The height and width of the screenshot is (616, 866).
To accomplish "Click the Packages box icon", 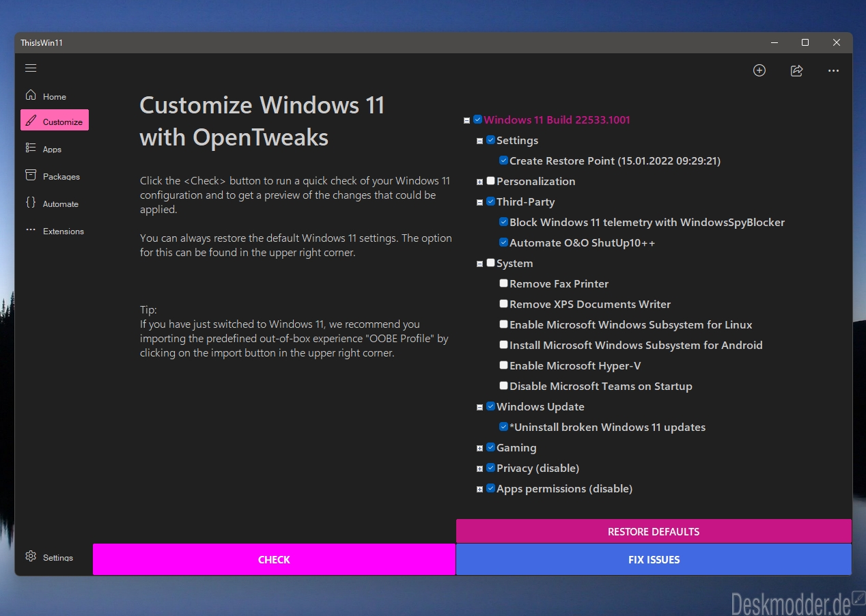I will 31,175.
